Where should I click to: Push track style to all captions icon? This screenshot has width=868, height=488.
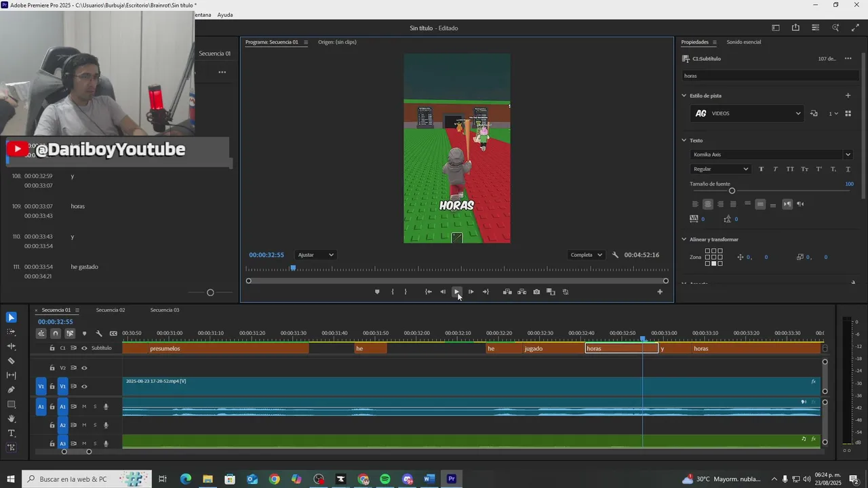pyautogui.click(x=814, y=114)
